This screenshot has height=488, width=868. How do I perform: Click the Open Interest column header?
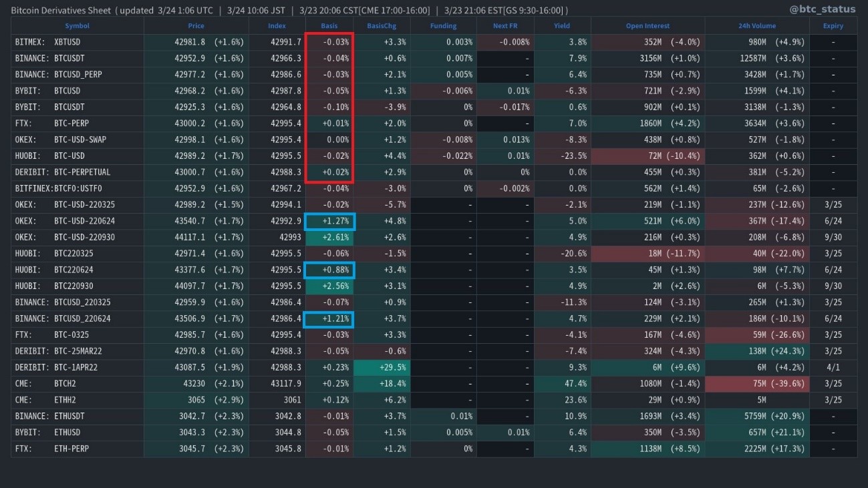[647, 26]
